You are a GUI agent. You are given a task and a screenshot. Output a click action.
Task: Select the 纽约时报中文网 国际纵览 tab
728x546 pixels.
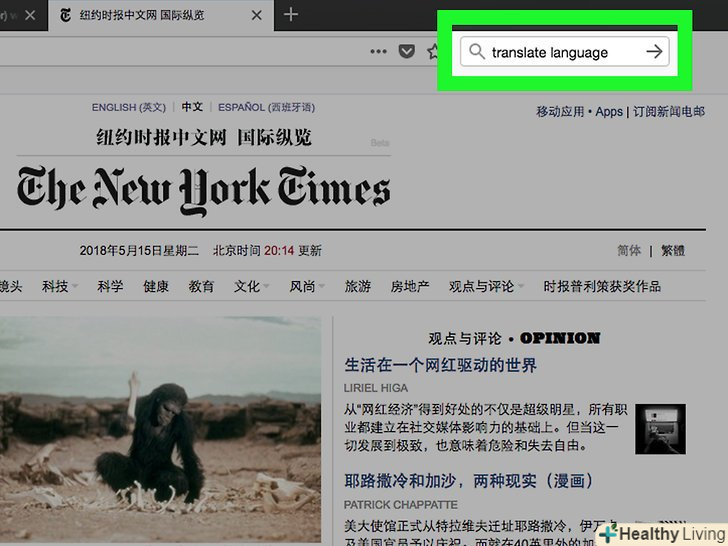coord(161,16)
